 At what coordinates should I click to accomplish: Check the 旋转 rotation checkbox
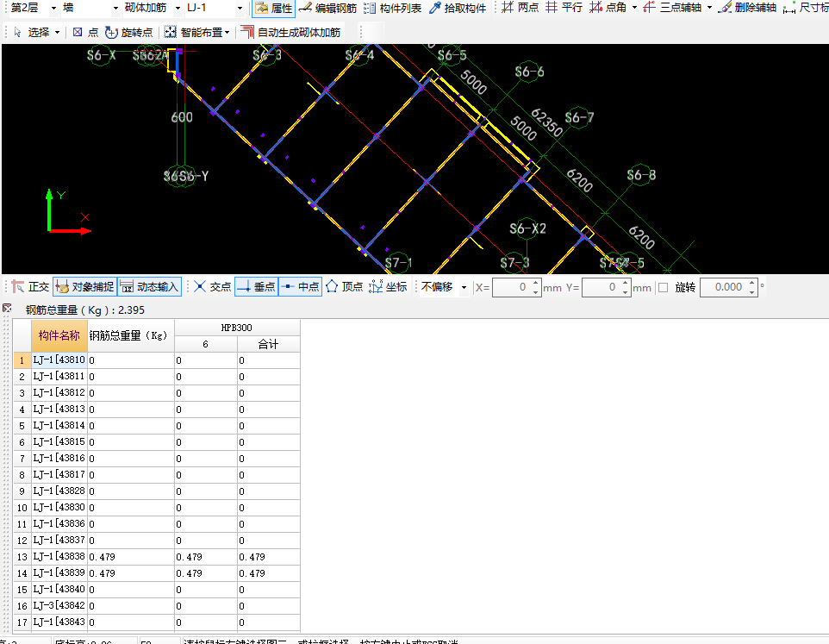(x=663, y=287)
